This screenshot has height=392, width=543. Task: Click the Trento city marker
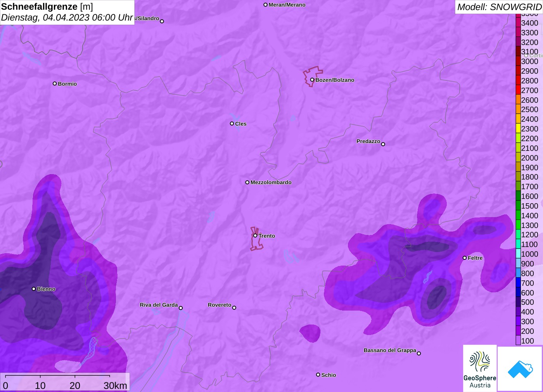255,235
